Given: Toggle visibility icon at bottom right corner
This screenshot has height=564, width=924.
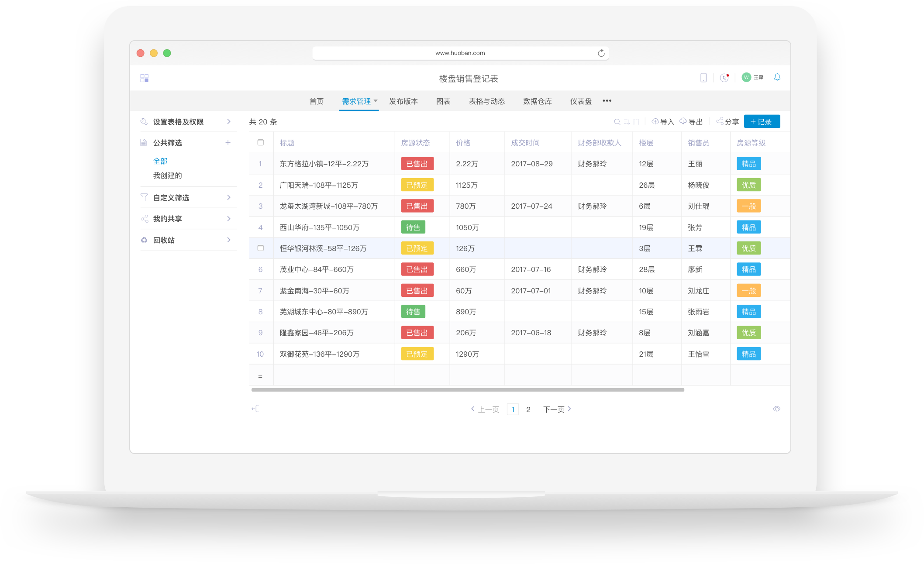Looking at the screenshot, I should click(777, 409).
